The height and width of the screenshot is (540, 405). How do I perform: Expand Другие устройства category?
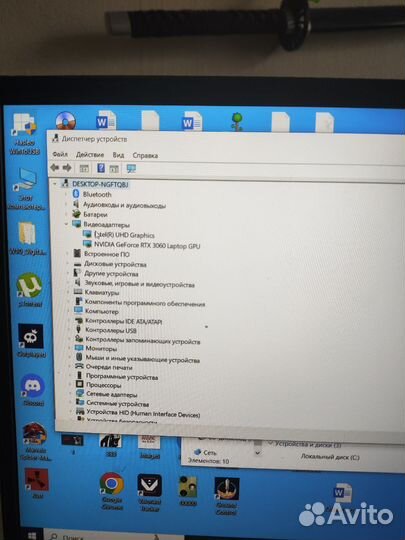pyautogui.click(x=68, y=273)
